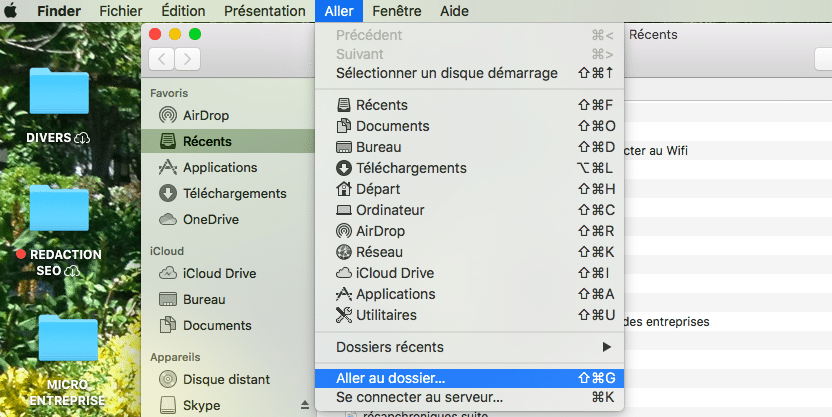832x417 pixels.
Task: Expand the Dossiers récents submenu arrow
Action: [x=606, y=347]
